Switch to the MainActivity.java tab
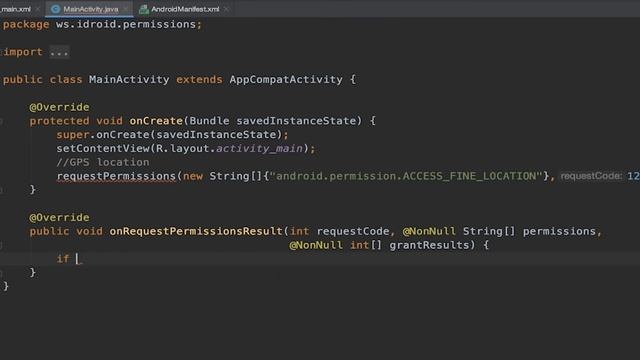Viewport: 640px width, 360px height. click(x=91, y=9)
